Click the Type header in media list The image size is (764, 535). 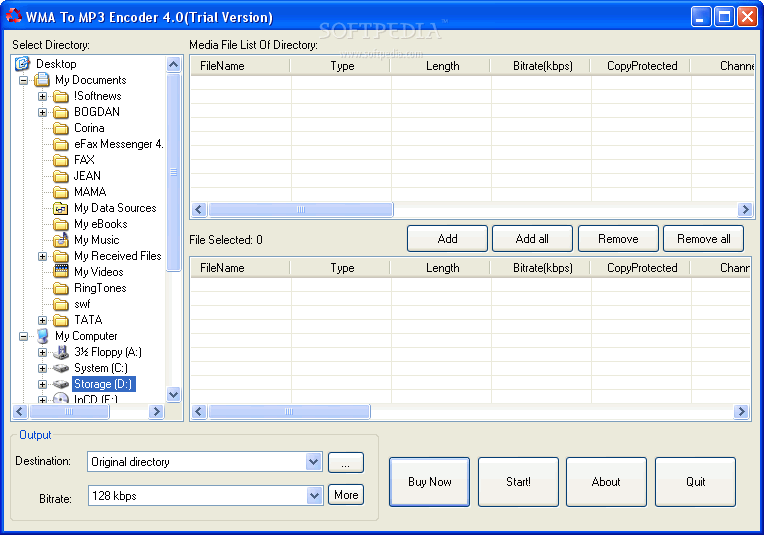[x=342, y=66]
